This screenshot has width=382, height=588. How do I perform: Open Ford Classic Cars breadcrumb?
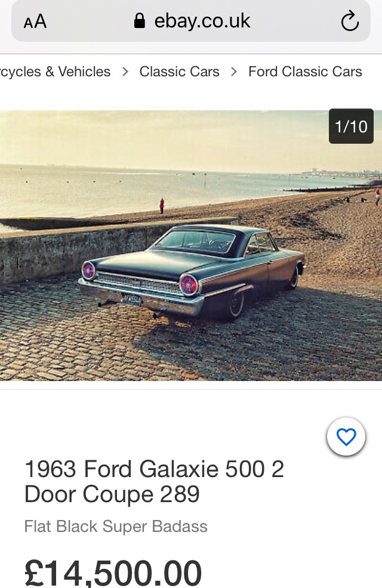(305, 71)
